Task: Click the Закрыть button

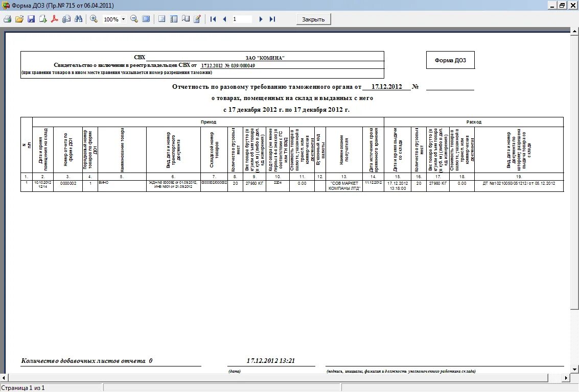Action: click(x=313, y=19)
